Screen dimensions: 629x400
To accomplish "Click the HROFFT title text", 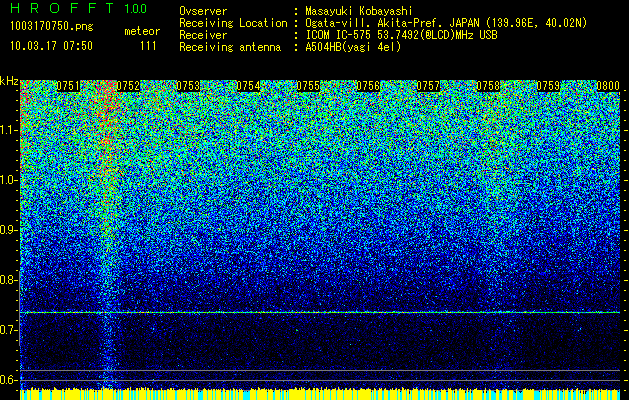I will point(62,8).
